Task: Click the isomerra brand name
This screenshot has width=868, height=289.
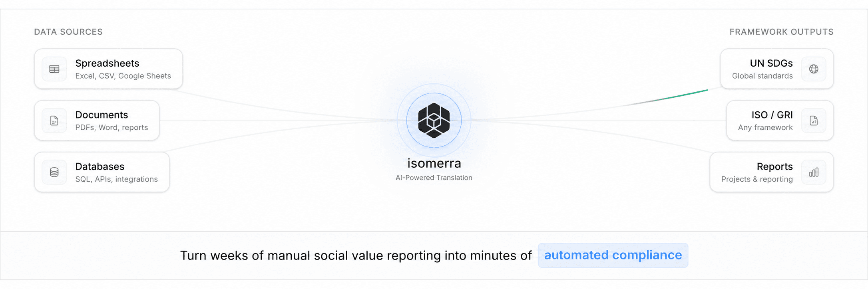Action: (434, 163)
